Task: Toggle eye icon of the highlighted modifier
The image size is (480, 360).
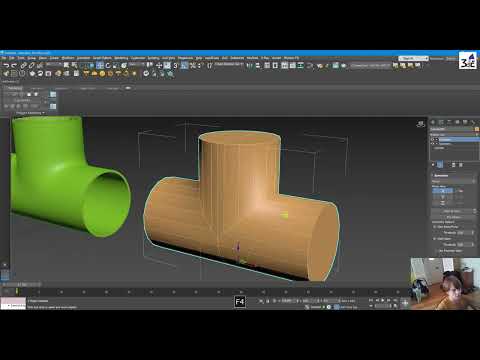Action: (433, 140)
